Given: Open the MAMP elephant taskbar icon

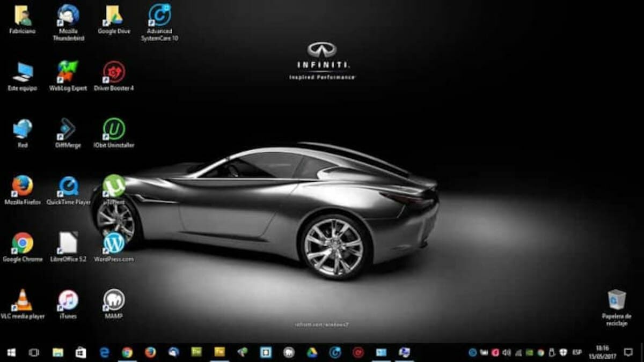Looking at the screenshot, I should [x=289, y=352].
